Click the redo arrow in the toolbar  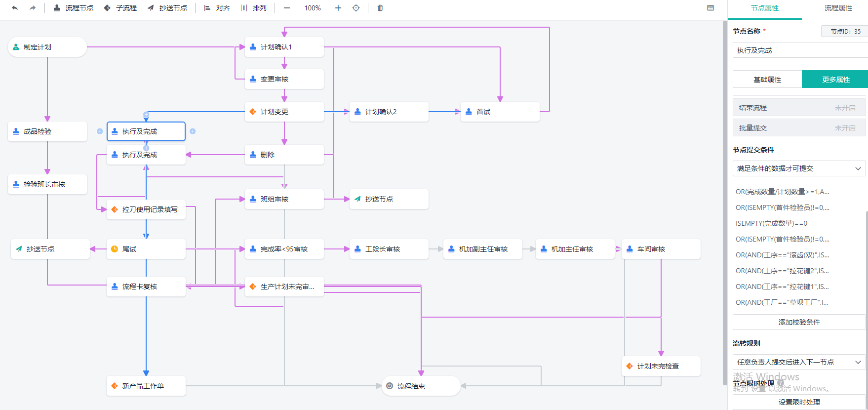[33, 8]
